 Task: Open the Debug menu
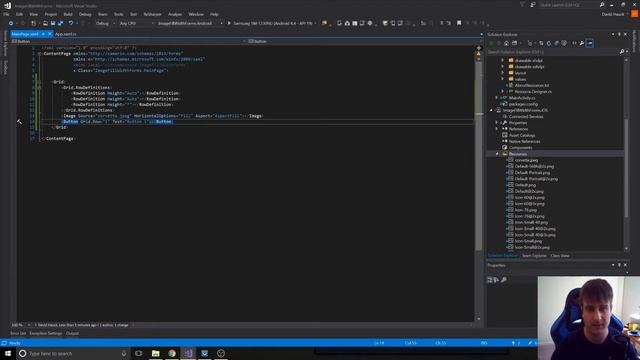pos(85,14)
